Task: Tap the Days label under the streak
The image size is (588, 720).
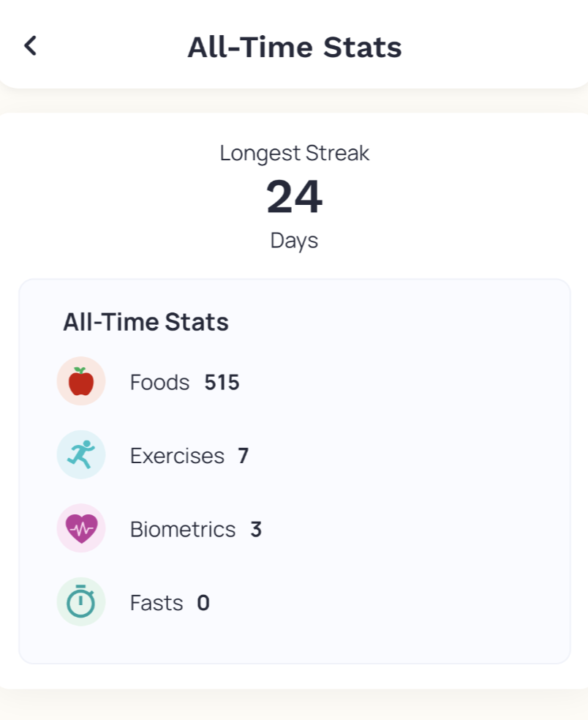Action: click(294, 241)
